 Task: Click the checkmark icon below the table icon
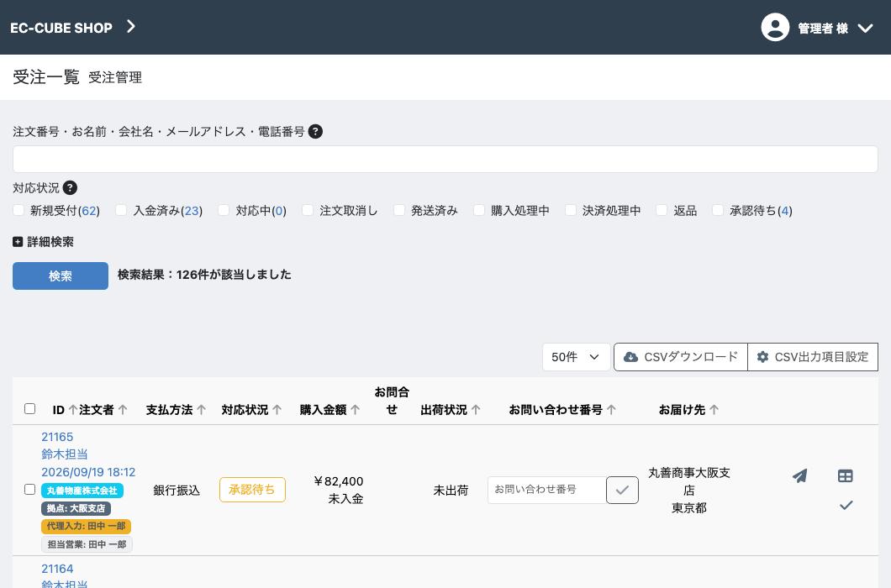(846, 505)
